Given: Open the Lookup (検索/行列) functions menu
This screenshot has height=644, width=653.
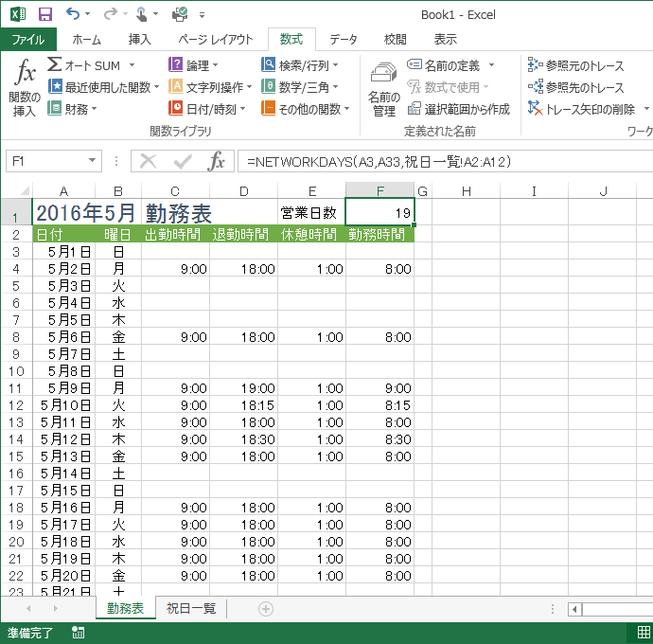Looking at the screenshot, I should point(299,65).
